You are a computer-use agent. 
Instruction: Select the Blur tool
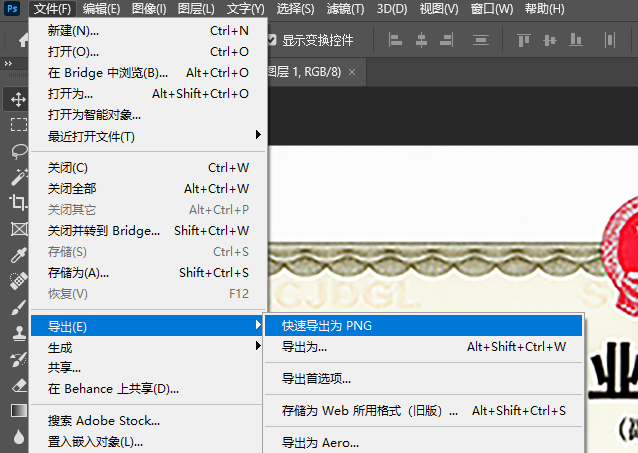[x=19, y=437]
